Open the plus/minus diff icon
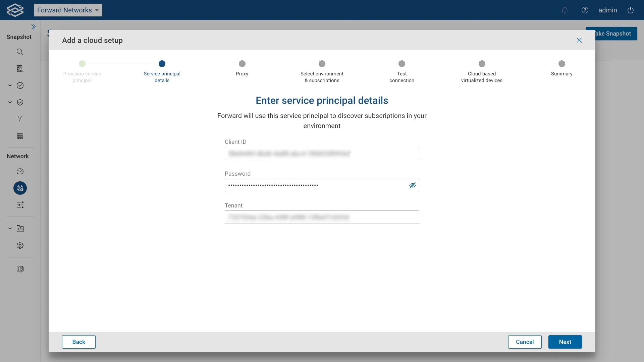644x362 pixels. pyautogui.click(x=20, y=119)
